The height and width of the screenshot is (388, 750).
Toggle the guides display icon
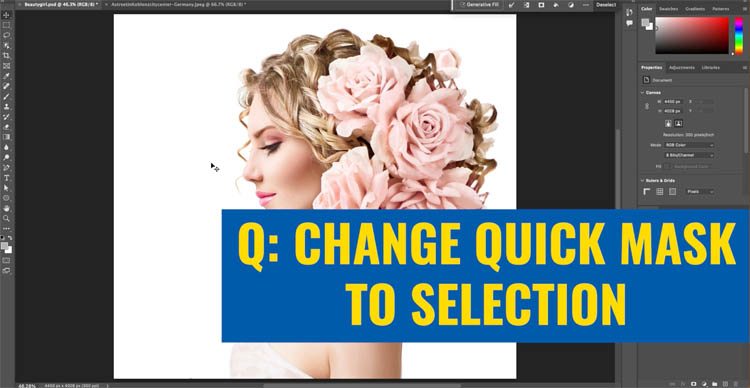pyautogui.click(x=673, y=191)
